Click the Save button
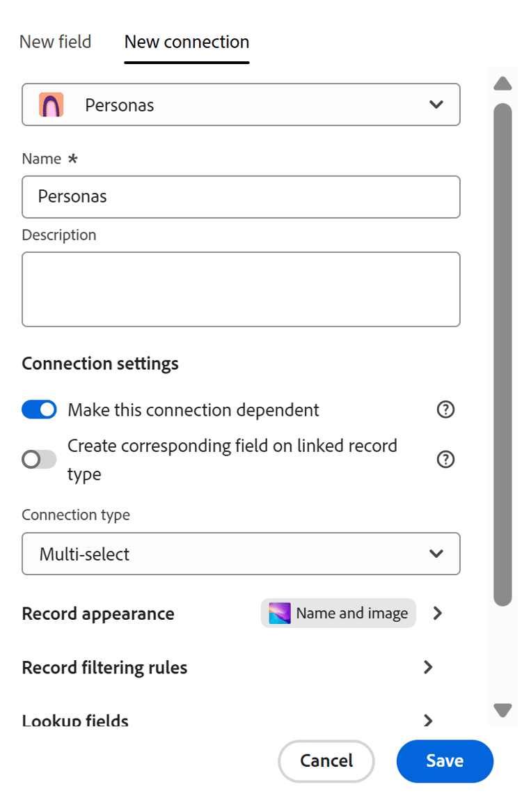This screenshot has width=522, height=812. [445, 760]
